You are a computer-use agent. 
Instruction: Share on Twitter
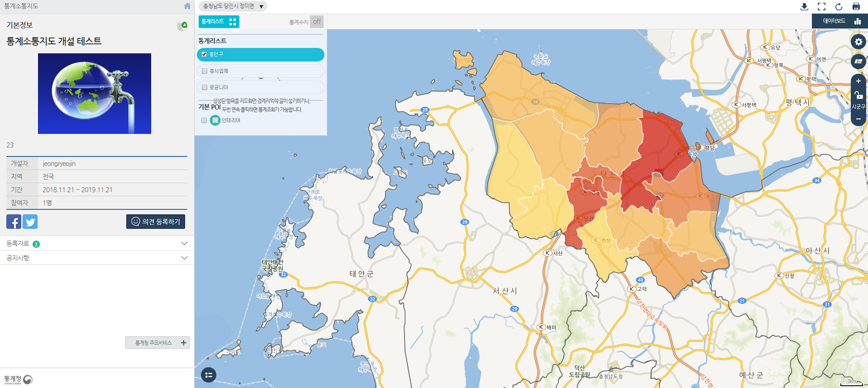30,222
